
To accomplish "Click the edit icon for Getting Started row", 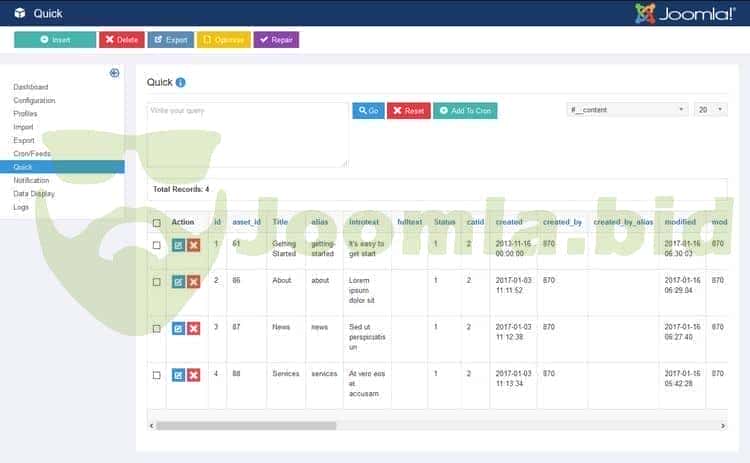I will (178, 245).
